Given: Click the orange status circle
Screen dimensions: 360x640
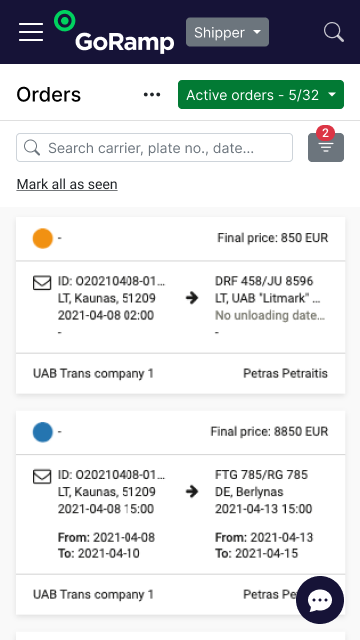Looking at the screenshot, I should [43, 238].
